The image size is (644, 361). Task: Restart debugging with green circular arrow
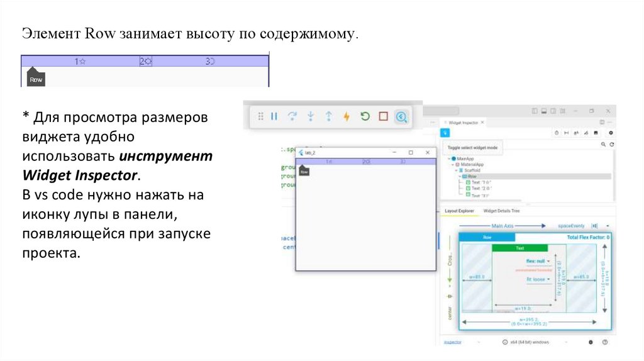coord(365,116)
